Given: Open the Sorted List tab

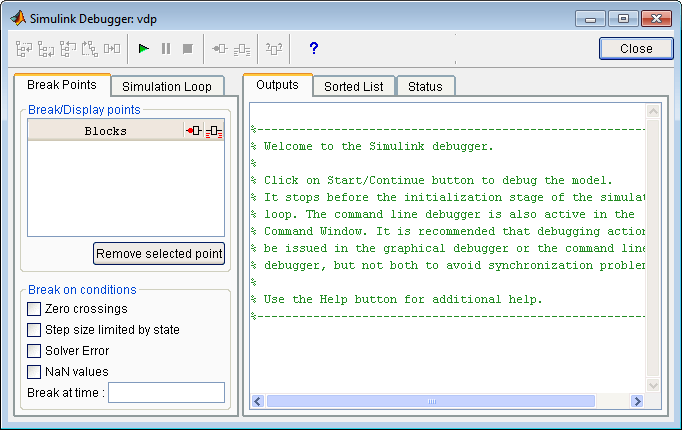Looking at the screenshot, I should click(x=354, y=87).
